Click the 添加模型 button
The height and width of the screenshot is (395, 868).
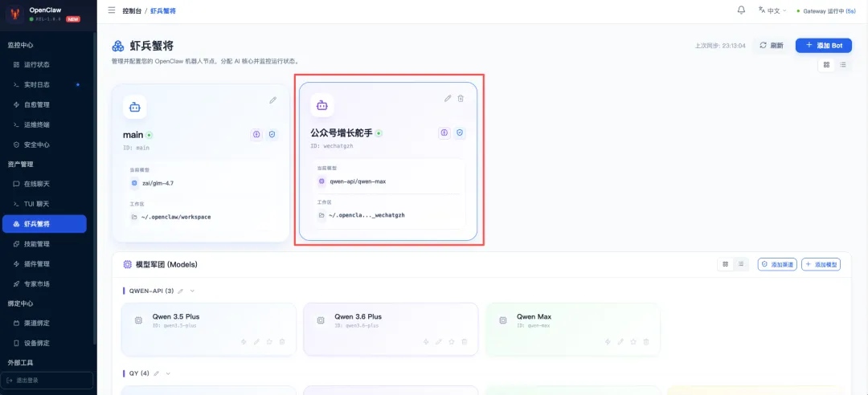pos(821,264)
